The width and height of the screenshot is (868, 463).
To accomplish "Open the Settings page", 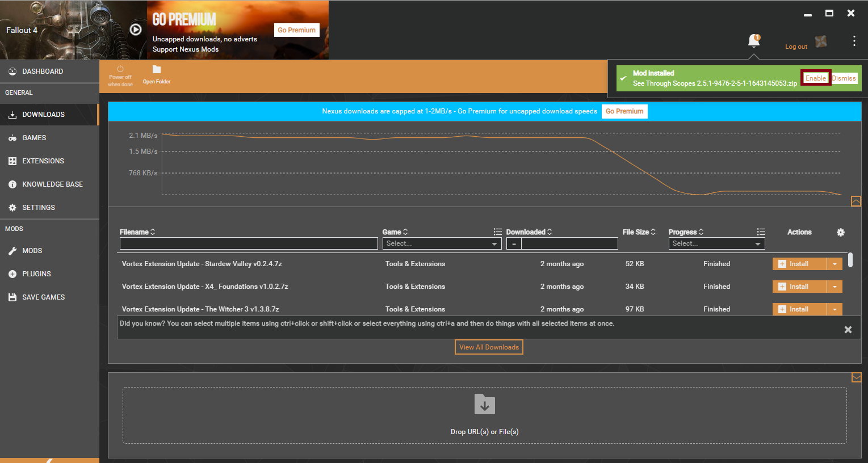I will (x=49, y=208).
